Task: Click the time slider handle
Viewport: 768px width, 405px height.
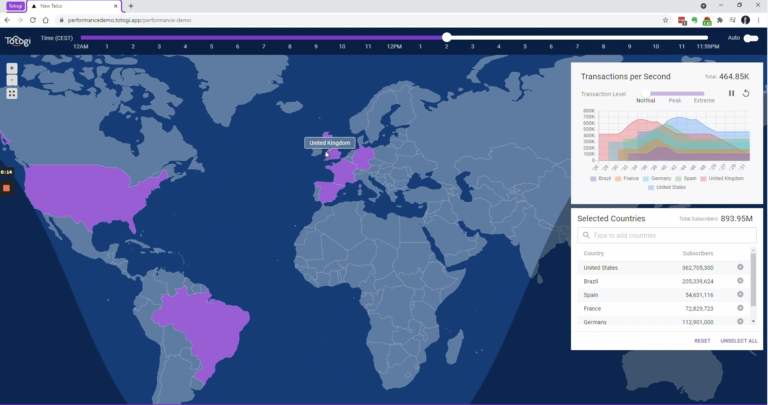Action: point(446,38)
